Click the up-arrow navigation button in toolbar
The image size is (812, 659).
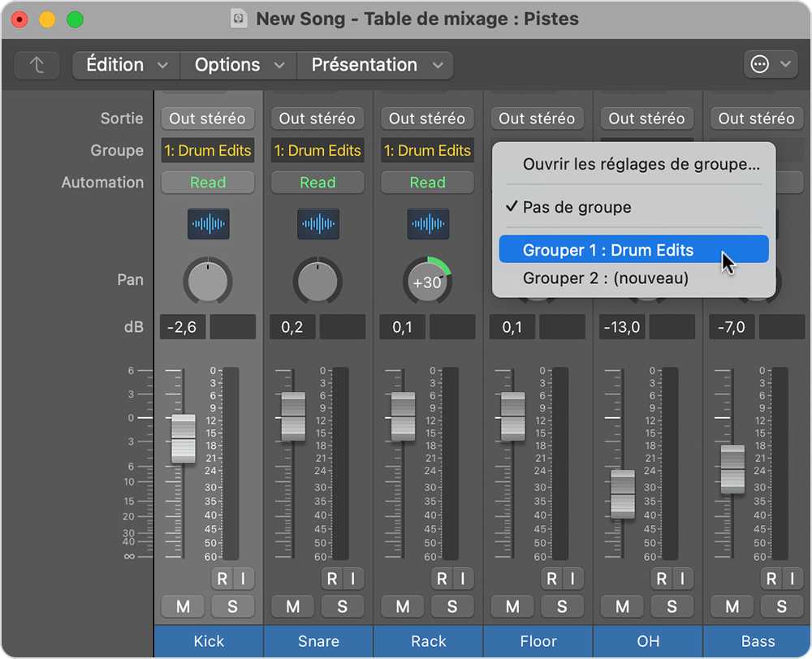[x=37, y=65]
